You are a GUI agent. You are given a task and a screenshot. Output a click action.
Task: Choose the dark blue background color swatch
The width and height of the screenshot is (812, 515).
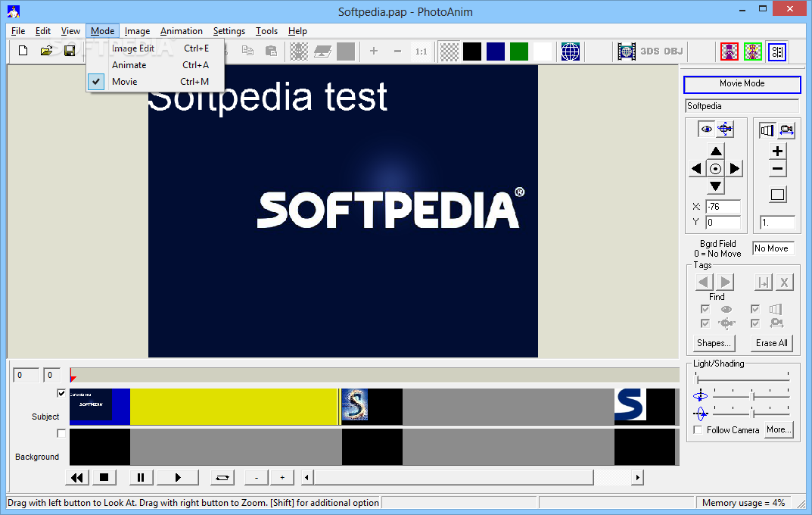[x=496, y=51]
